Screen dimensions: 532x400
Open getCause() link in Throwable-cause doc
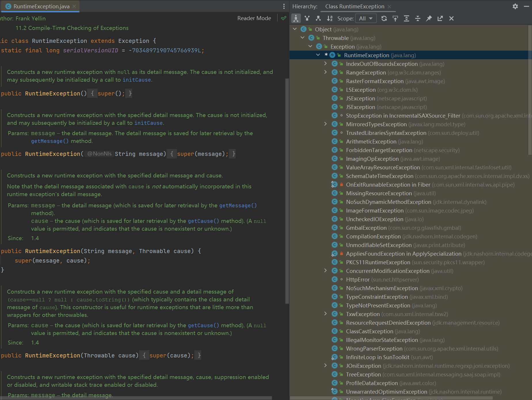(x=203, y=326)
